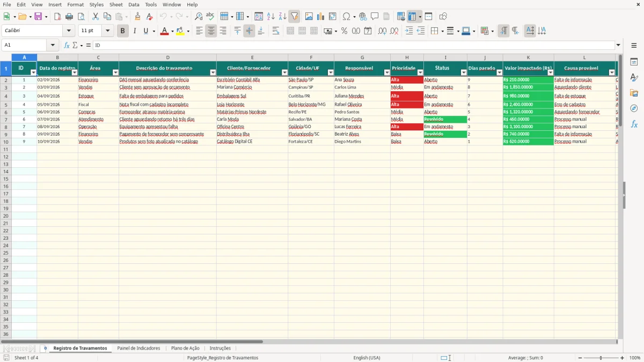Toggle the AutoFilter button

[x=294, y=17]
